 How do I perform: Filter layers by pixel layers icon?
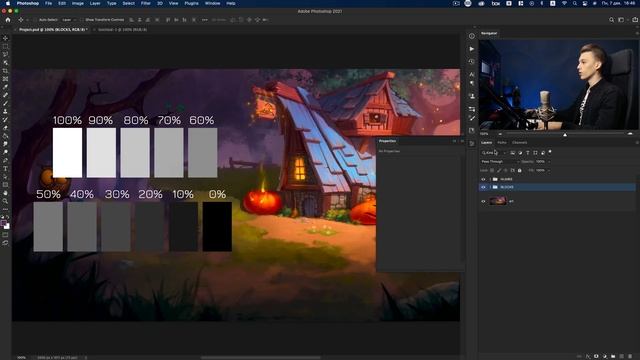pos(513,153)
